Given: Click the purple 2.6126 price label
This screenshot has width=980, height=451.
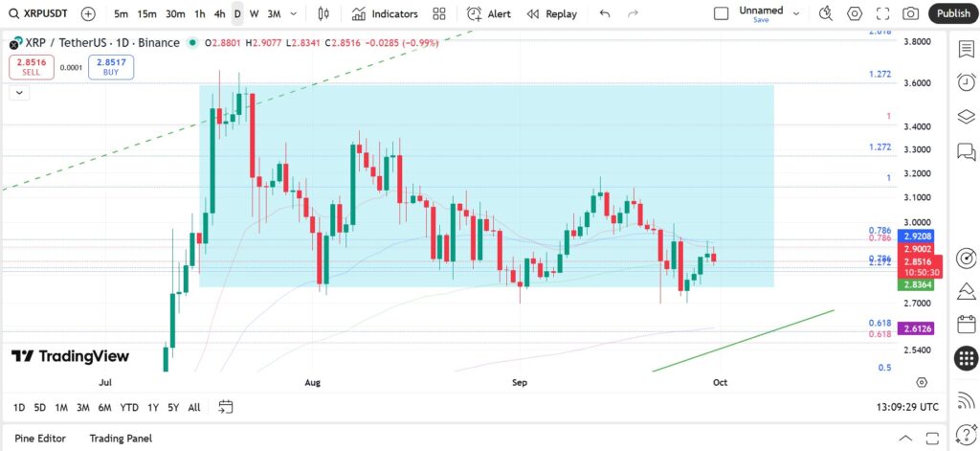Looking at the screenshot, I should point(916,328).
